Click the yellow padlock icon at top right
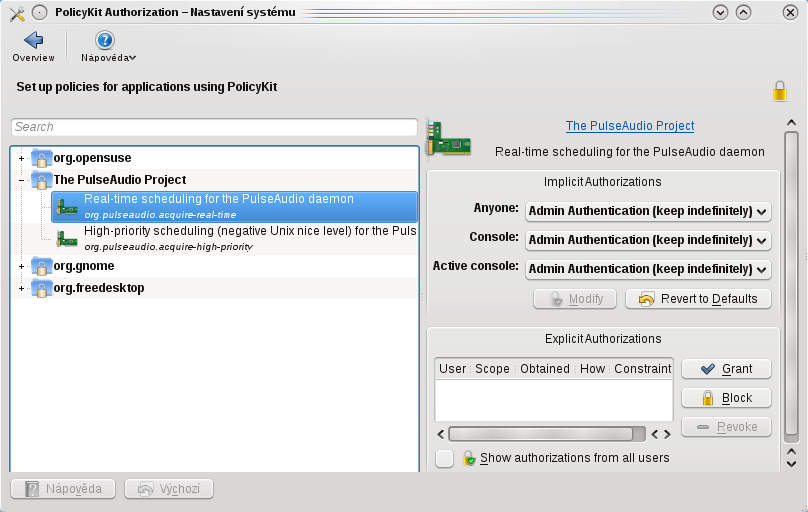The width and height of the screenshot is (808, 512). pos(780,91)
